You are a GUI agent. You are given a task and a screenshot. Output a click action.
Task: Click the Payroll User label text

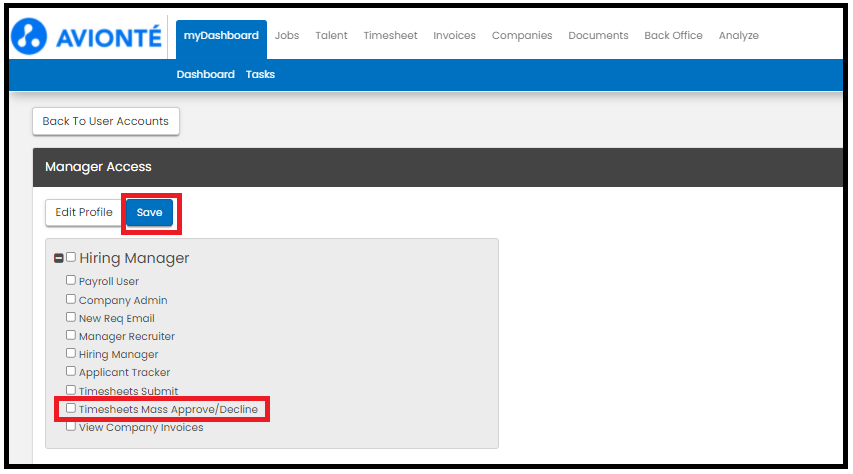109,281
